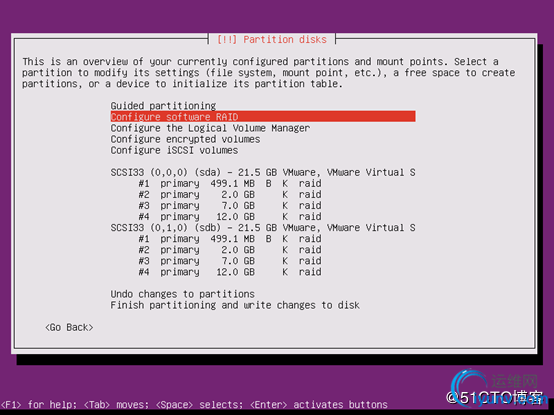Select sda partition #1 499.1 MB raid
Image resolution: width=554 pixels, height=415 pixels.
pos(230,183)
